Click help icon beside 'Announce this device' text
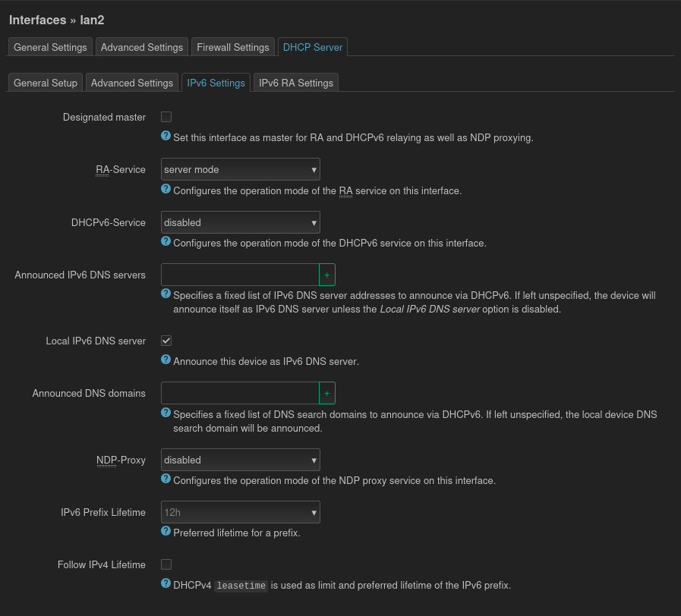The height and width of the screenshot is (616, 681). click(x=166, y=360)
